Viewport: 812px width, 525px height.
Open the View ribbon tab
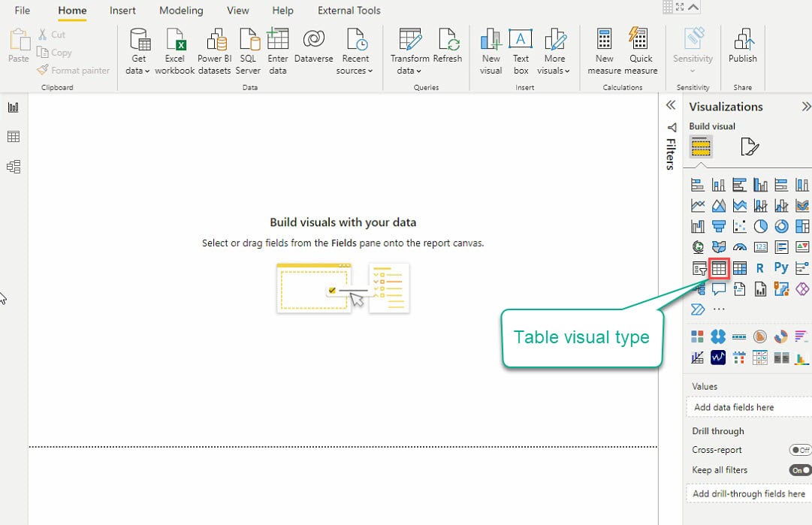click(237, 11)
